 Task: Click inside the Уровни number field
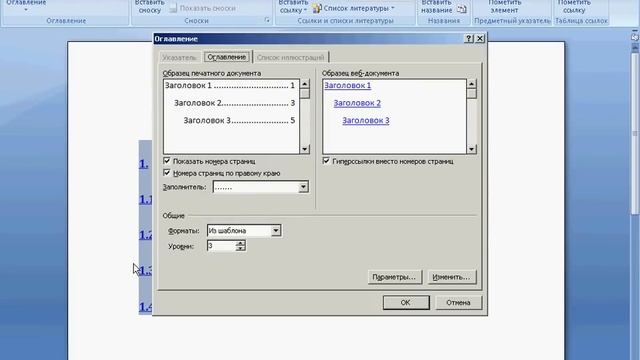pyautogui.click(x=221, y=246)
